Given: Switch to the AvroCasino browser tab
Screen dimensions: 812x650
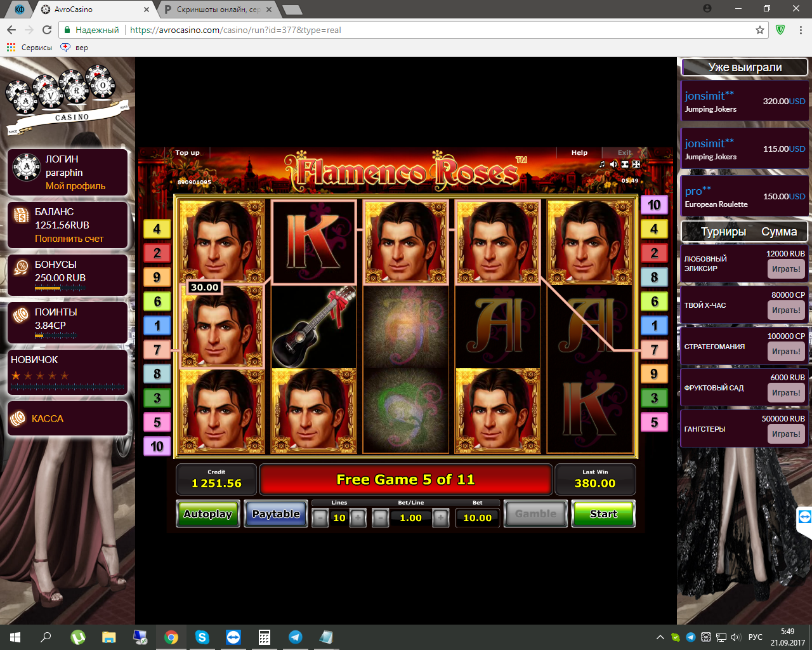Looking at the screenshot, I should coord(93,10).
